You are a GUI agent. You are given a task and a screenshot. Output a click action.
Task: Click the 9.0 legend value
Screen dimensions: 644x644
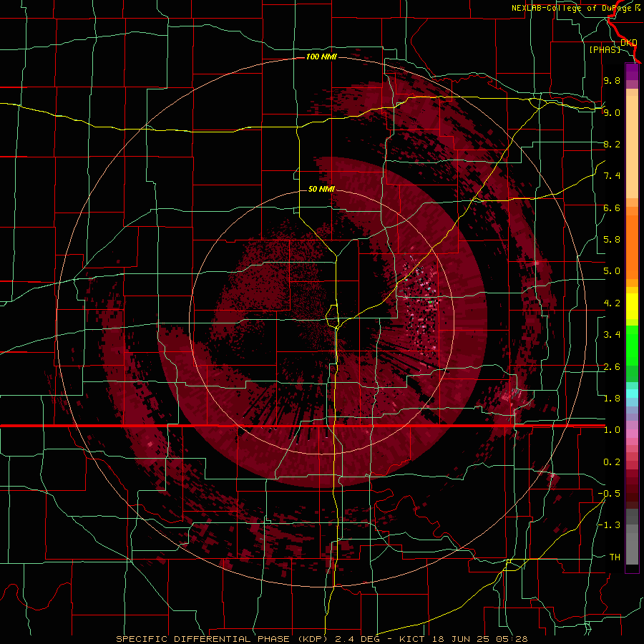coord(612,112)
